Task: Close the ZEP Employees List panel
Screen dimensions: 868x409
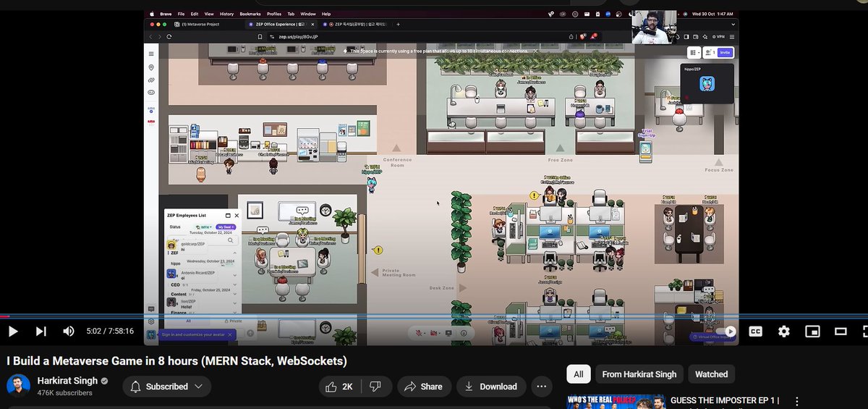Action: point(237,215)
